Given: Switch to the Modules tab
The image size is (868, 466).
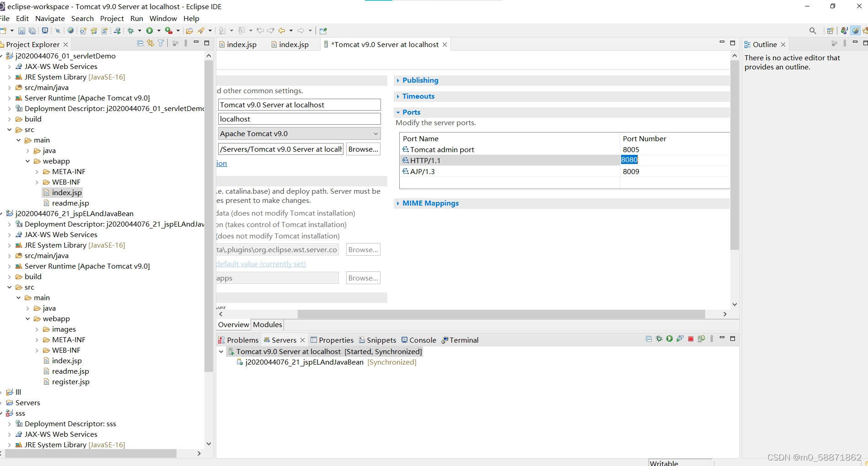Looking at the screenshot, I should pyautogui.click(x=268, y=325).
